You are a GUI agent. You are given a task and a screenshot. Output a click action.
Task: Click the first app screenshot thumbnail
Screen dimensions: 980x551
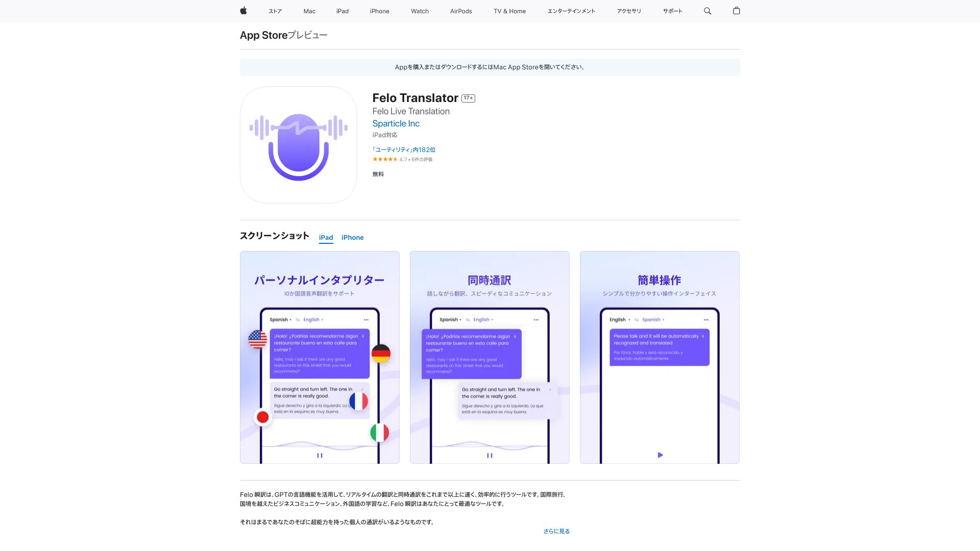(x=320, y=357)
